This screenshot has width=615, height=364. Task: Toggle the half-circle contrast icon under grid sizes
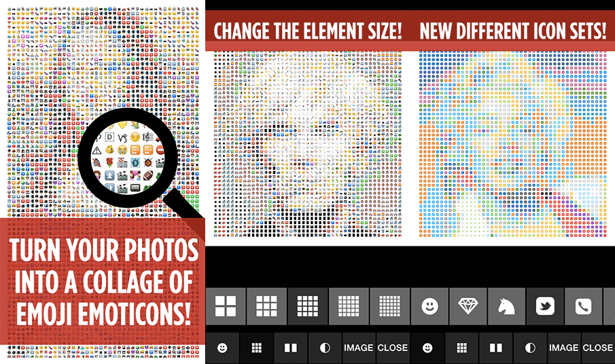click(325, 348)
